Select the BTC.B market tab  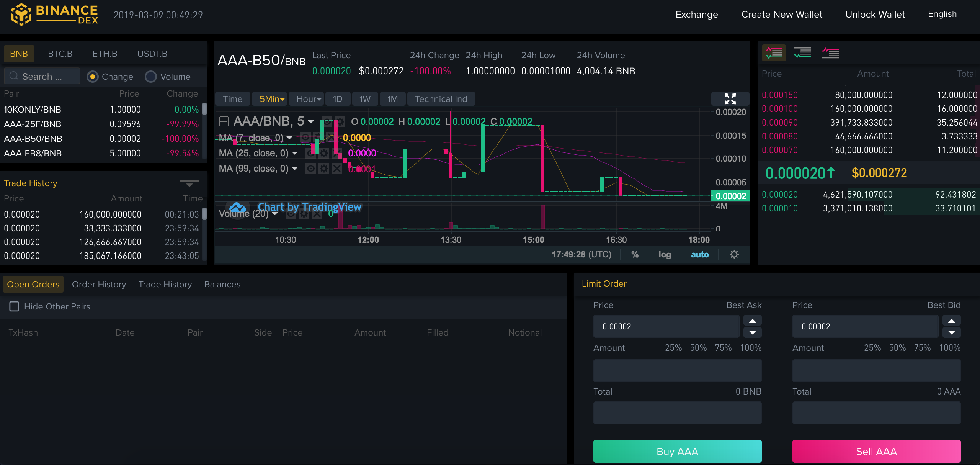[60, 54]
